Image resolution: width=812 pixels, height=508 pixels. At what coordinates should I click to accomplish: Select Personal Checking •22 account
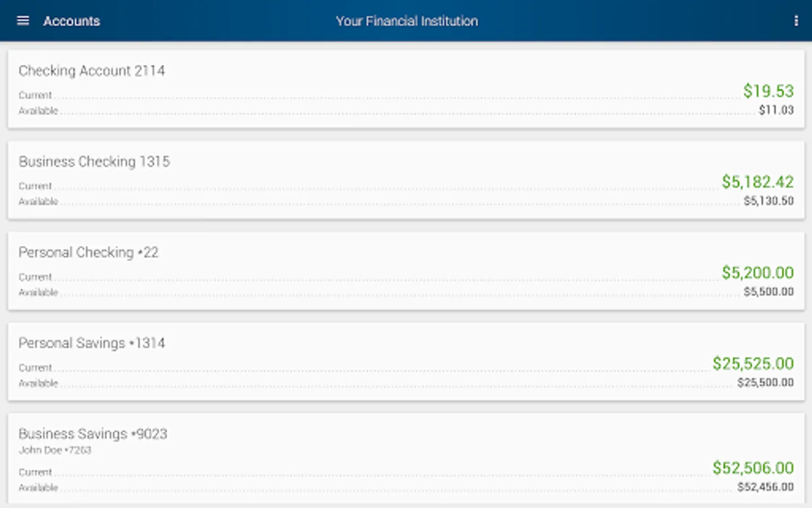(89, 252)
